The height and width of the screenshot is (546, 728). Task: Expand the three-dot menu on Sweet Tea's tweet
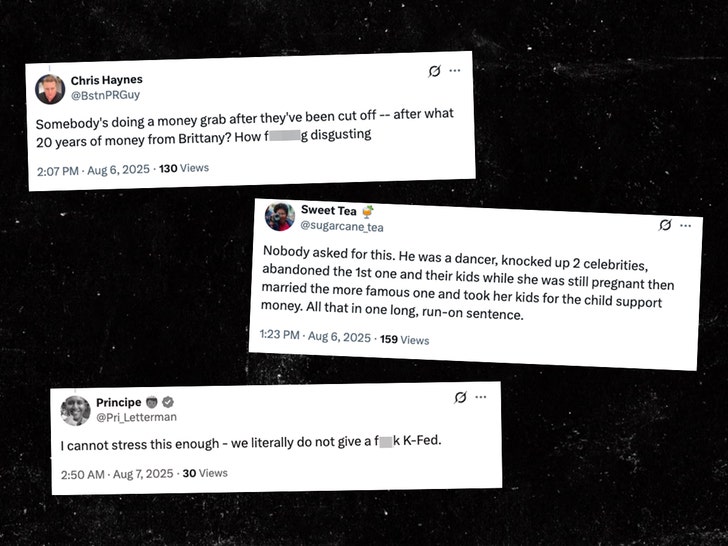[x=684, y=226]
